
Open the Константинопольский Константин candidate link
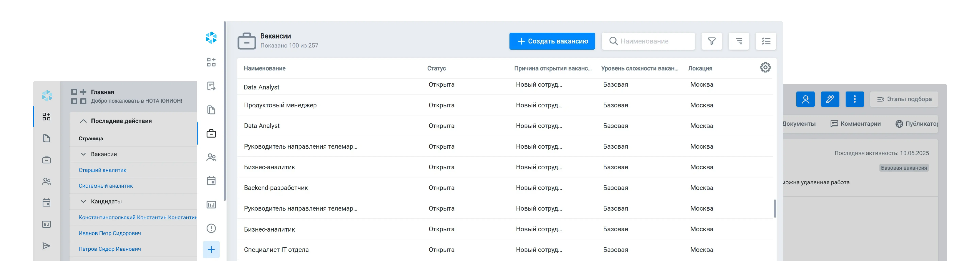point(138,218)
